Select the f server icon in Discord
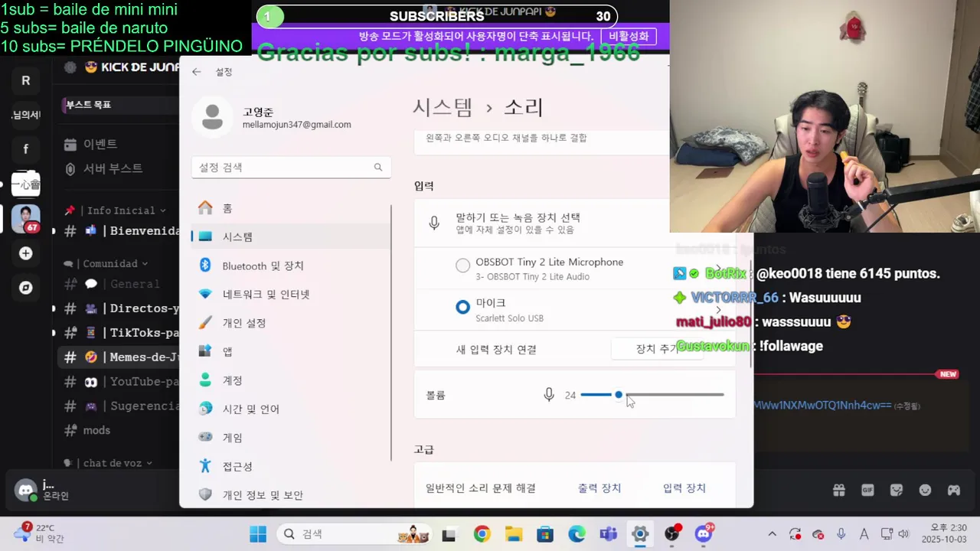980x551 pixels. tap(25, 149)
